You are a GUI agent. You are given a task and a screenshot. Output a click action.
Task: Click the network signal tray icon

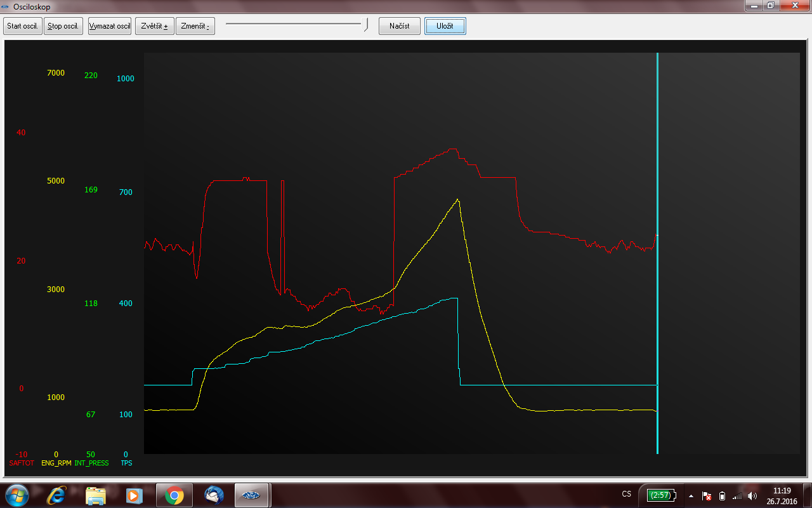pos(737,495)
